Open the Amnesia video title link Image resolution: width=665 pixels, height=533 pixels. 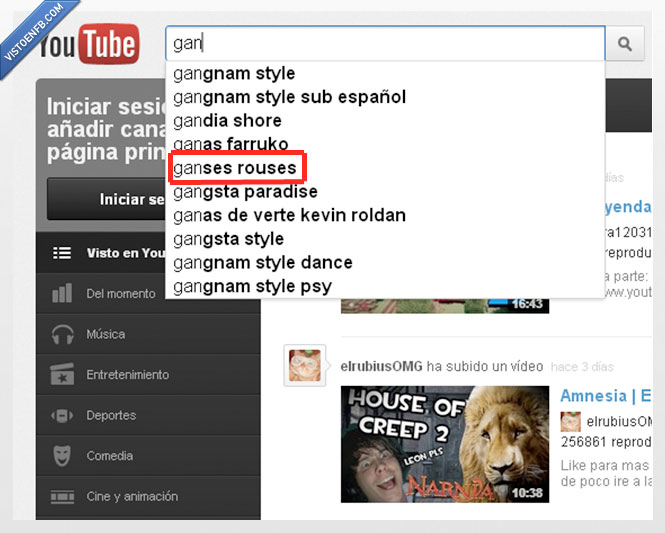click(606, 396)
